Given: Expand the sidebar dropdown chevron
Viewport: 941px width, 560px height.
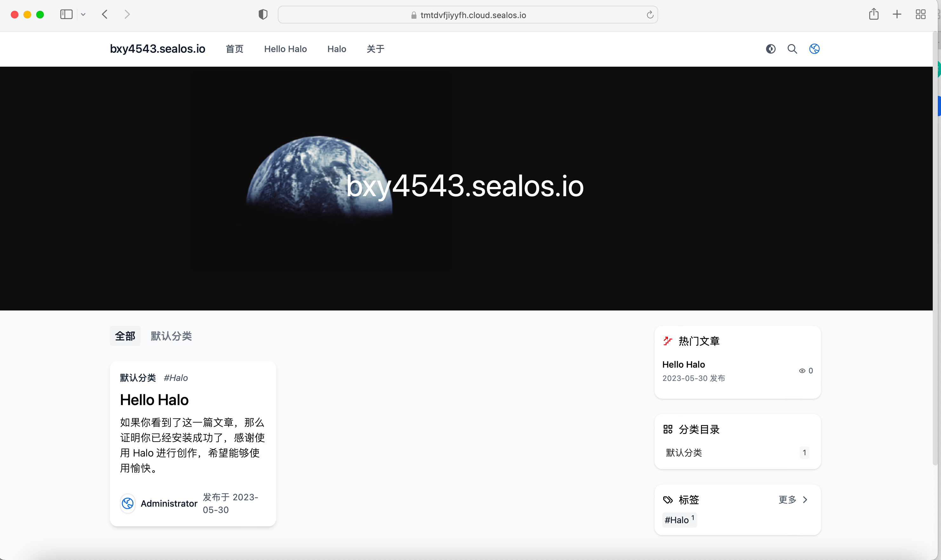Looking at the screenshot, I should (x=83, y=15).
